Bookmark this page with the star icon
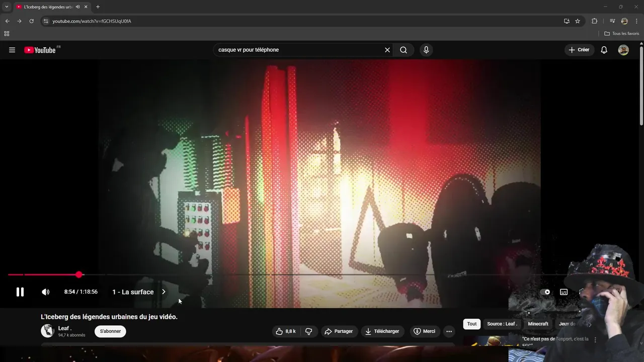 (578, 21)
